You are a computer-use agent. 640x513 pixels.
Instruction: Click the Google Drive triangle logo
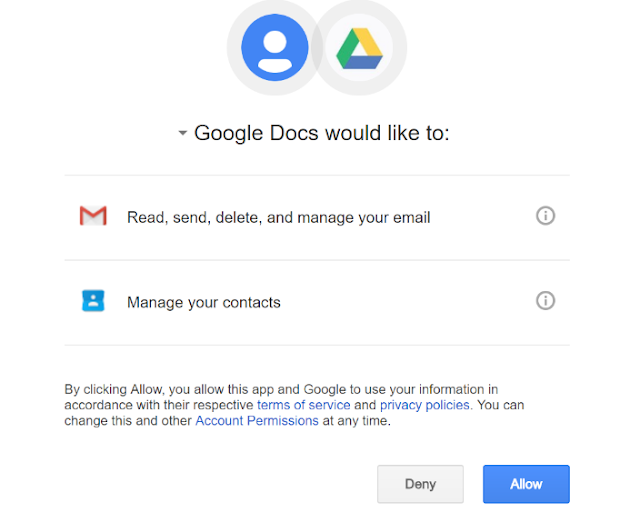tap(359, 48)
